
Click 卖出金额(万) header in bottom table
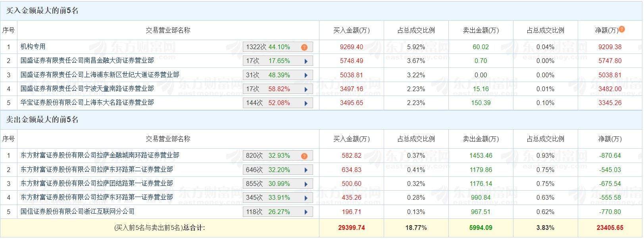click(x=481, y=139)
